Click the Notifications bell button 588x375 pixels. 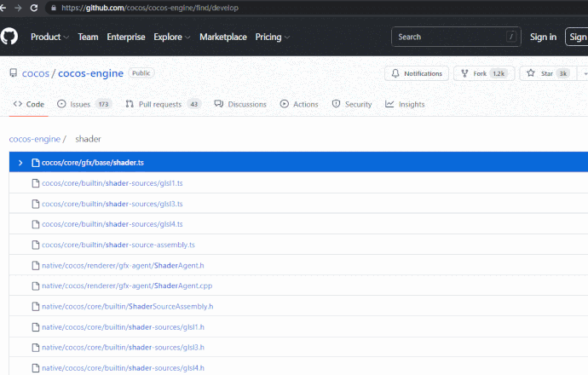tap(416, 73)
